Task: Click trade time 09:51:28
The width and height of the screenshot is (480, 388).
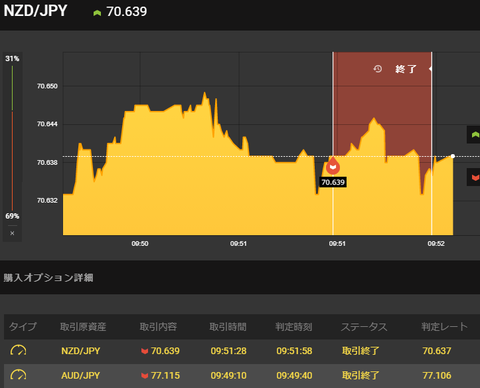Action: [228, 351]
